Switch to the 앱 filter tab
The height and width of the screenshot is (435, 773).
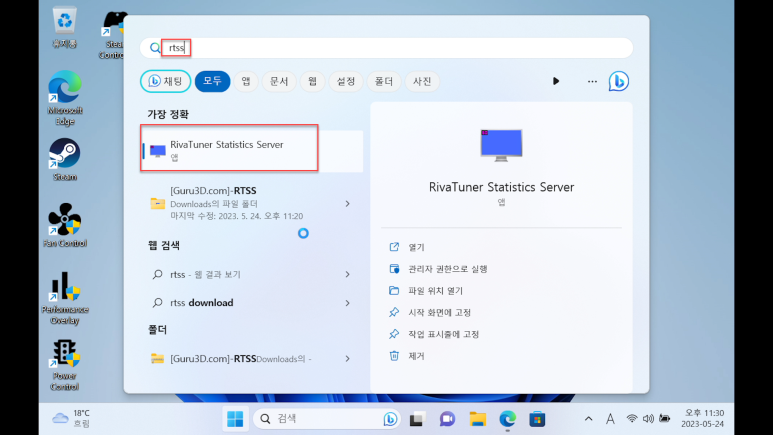pyautogui.click(x=246, y=81)
